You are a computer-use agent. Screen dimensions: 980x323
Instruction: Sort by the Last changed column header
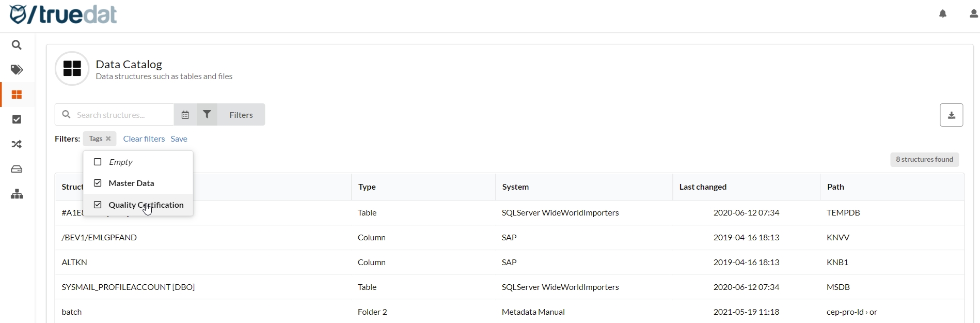(x=703, y=187)
